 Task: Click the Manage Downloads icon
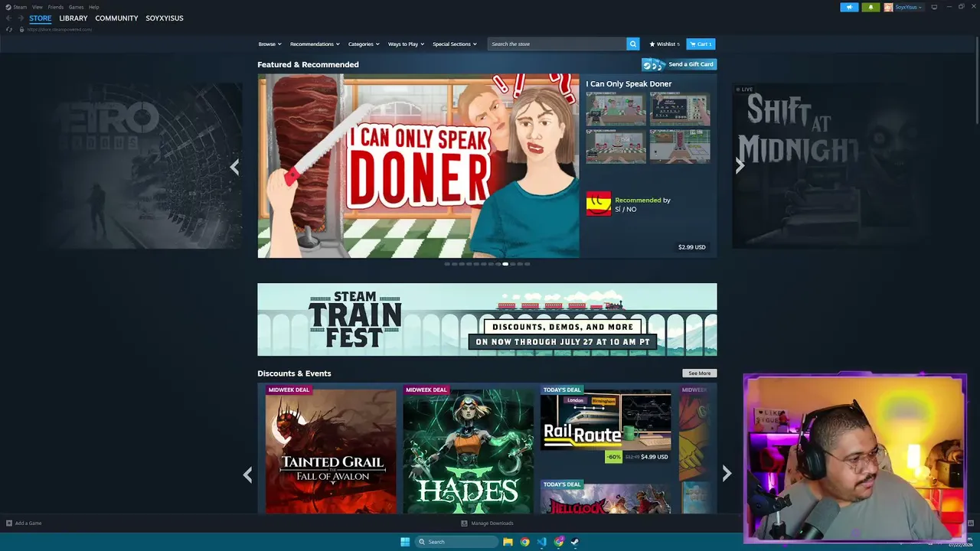[464, 523]
